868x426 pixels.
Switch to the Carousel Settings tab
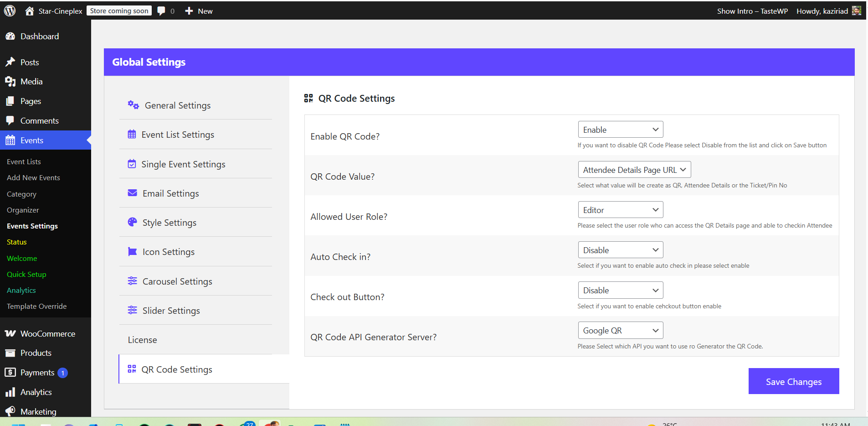(x=177, y=281)
